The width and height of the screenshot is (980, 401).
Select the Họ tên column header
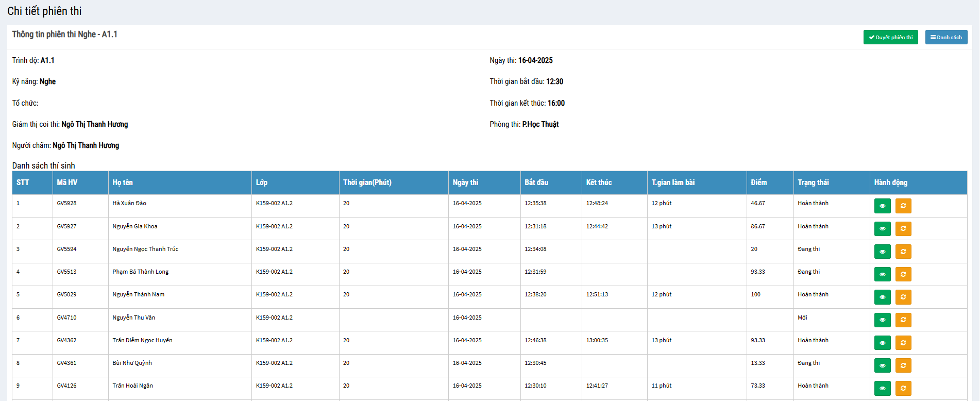pos(123,182)
